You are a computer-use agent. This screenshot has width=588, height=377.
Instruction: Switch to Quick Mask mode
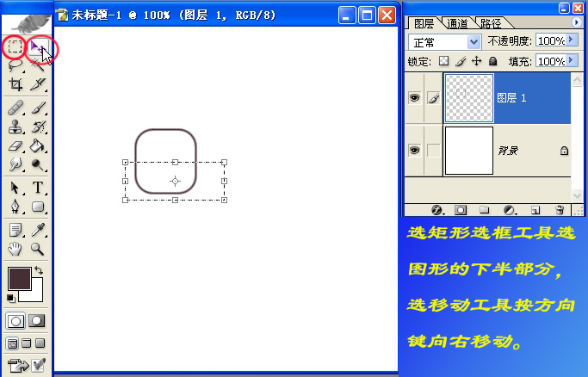pyautogui.click(x=37, y=321)
